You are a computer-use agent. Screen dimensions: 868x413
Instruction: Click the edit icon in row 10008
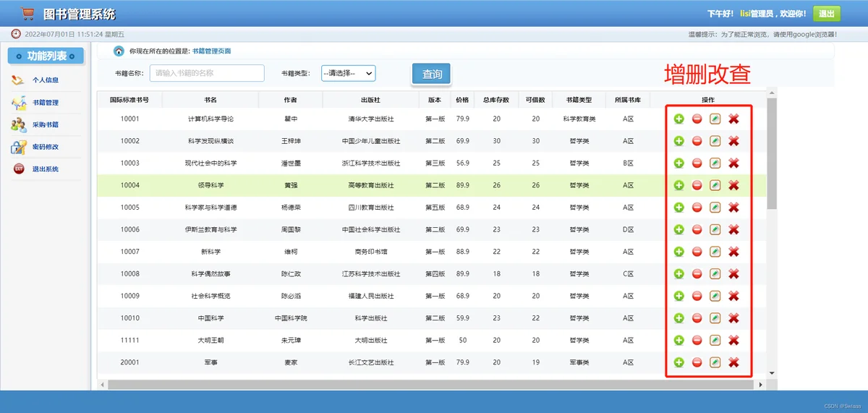pyautogui.click(x=715, y=273)
